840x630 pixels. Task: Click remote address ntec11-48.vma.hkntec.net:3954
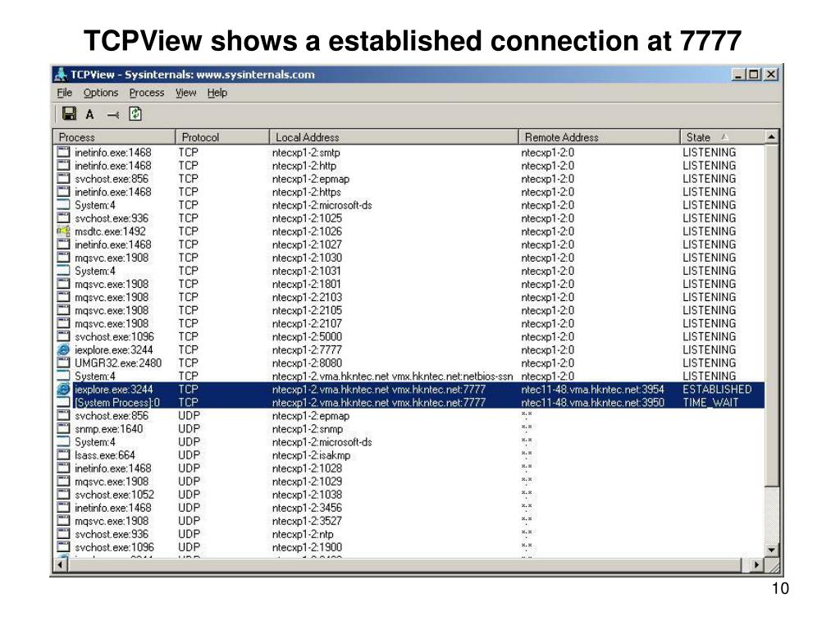pos(592,390)
